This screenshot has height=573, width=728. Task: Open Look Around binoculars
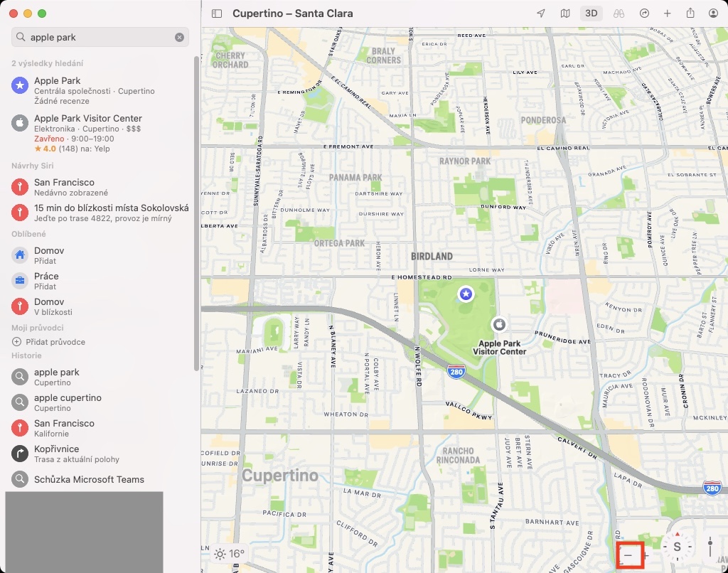coord(619,14)
